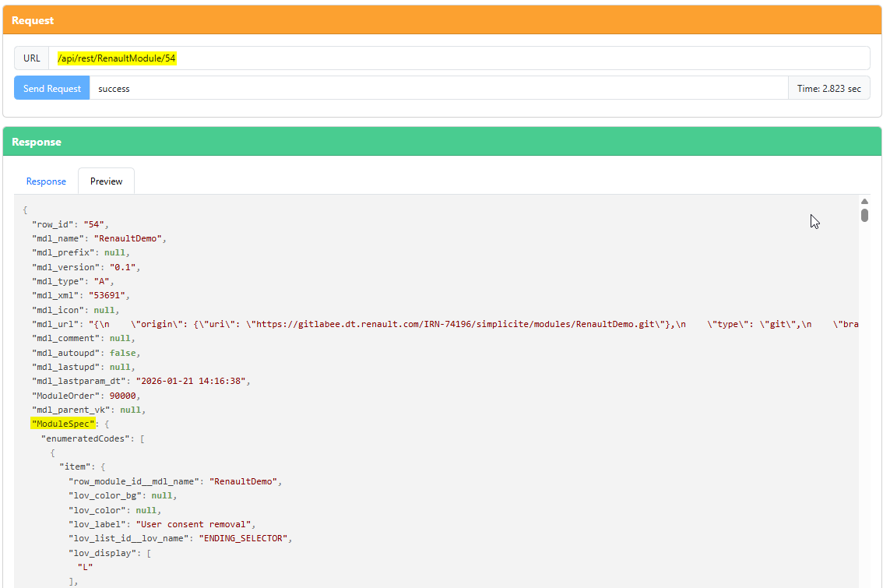
Task: Click the URL label beside the input
Action: [x=32, y=58]
